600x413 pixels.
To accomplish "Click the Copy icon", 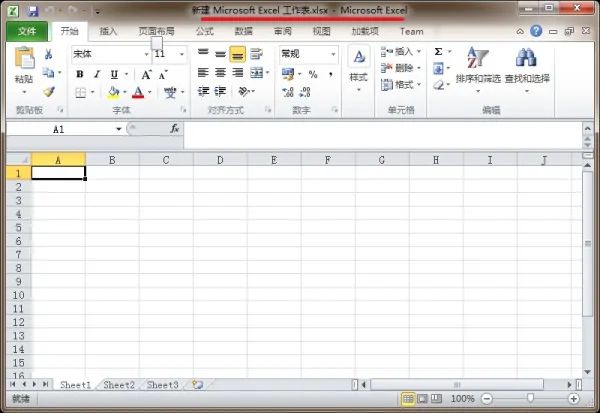I will [48, 72].
